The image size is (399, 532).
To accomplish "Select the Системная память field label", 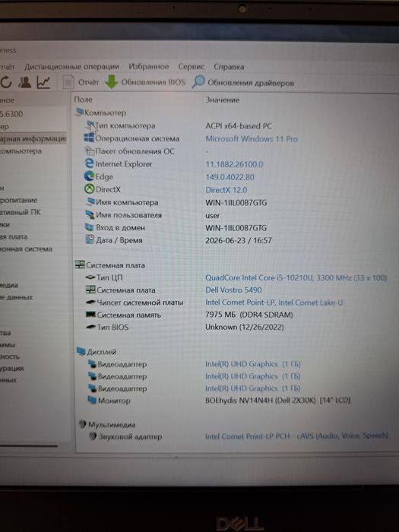I will 129,315.
